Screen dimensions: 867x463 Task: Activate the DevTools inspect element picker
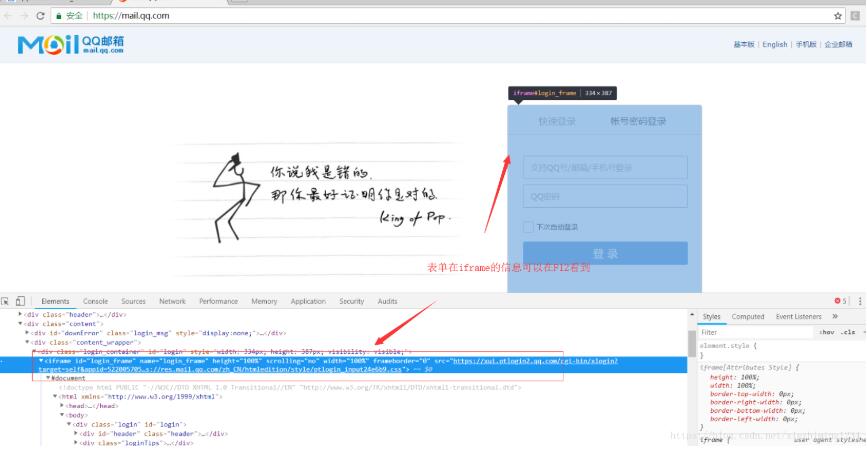click(x=6, y=301)
